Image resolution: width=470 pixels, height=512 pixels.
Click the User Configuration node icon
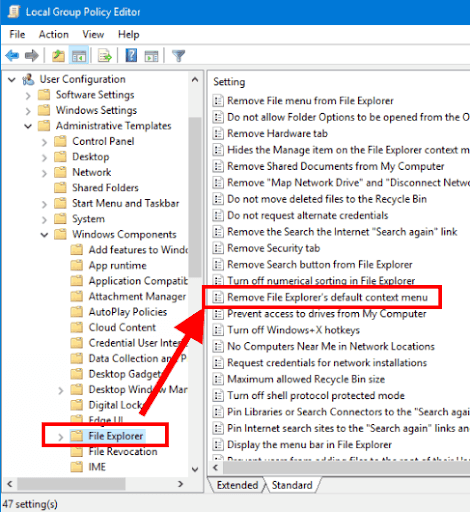28,79
